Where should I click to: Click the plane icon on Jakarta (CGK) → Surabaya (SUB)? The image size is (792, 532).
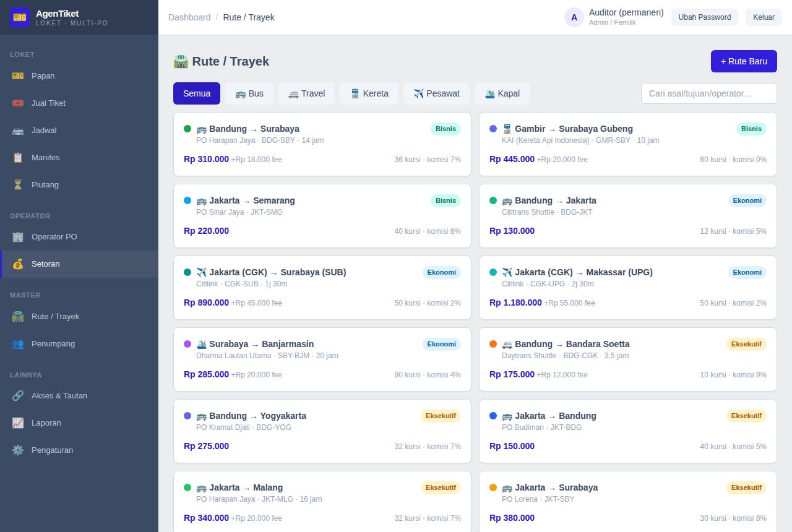click(202, 272)
